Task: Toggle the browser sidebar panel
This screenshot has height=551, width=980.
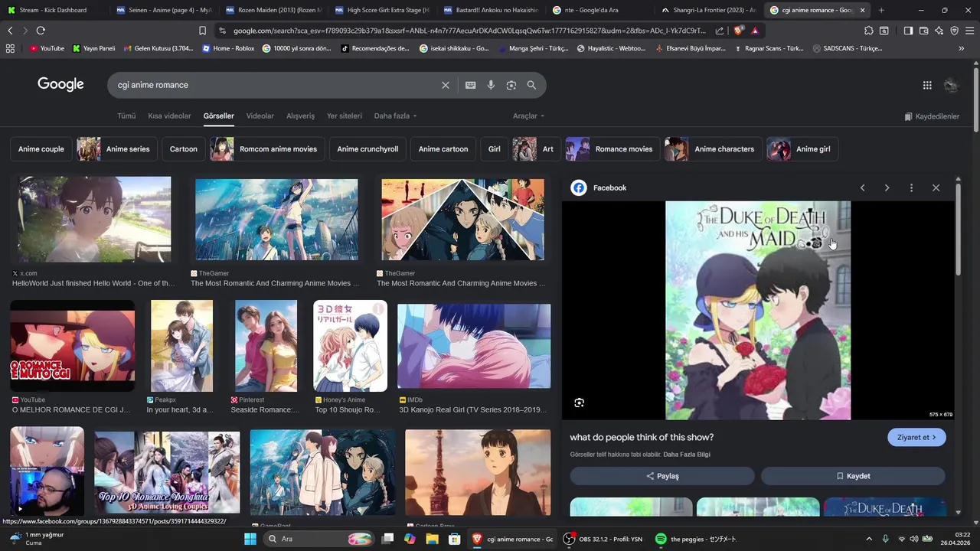Action: pos(908,31)
